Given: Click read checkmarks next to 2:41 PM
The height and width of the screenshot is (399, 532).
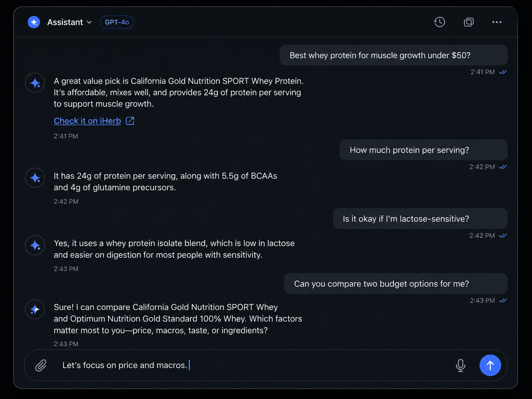Looking at the screenshot, I should click(x=503, y=72).
